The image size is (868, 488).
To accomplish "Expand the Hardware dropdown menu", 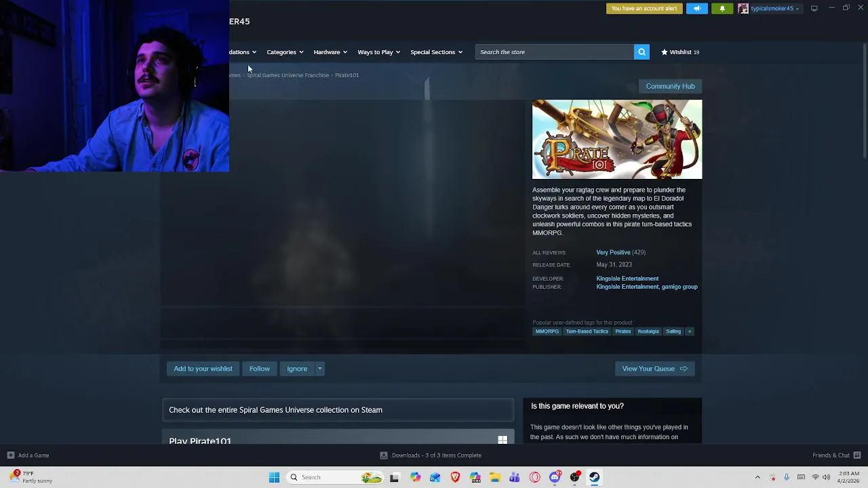I will [x=330, y=52].
